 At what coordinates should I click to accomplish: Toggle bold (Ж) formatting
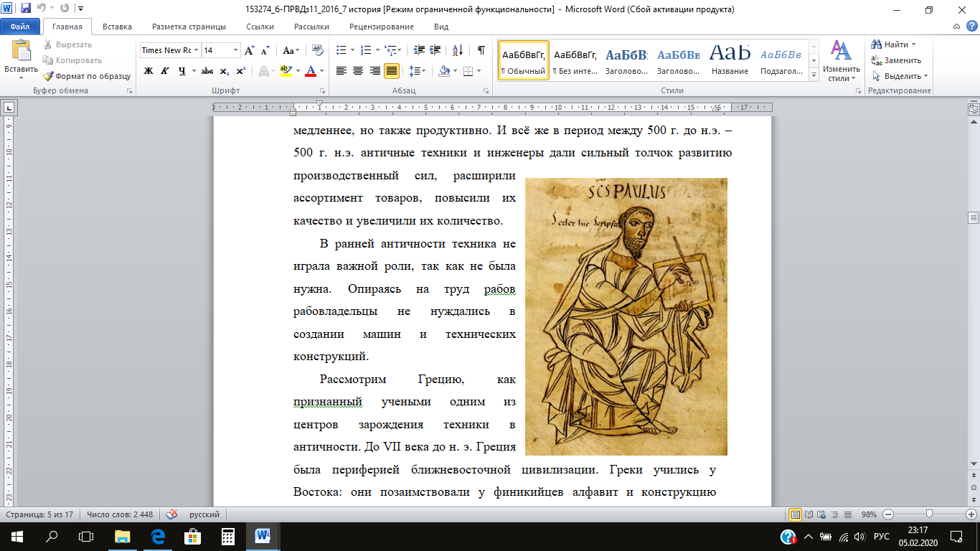pos(149,71)
